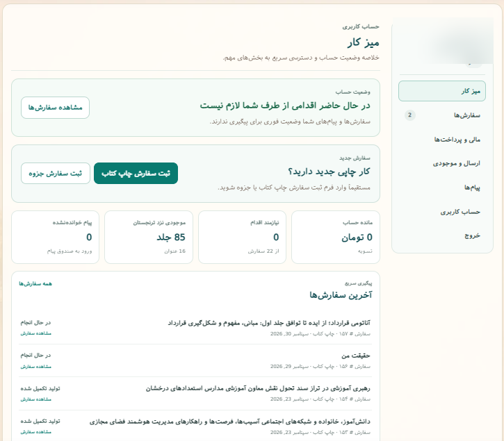The height and width of the screenshot is (441, 504).
Task: Click مشاهده سفارش for order ۱۵۶
Action: (36, 367)
